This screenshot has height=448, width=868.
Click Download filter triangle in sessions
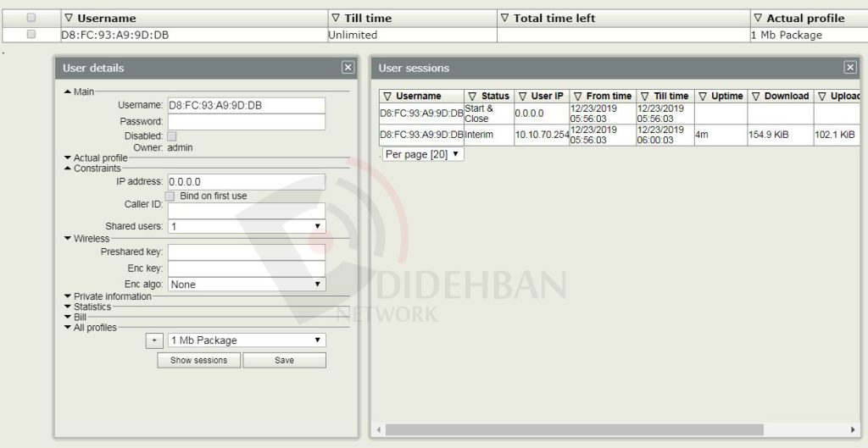click(755, 97)
